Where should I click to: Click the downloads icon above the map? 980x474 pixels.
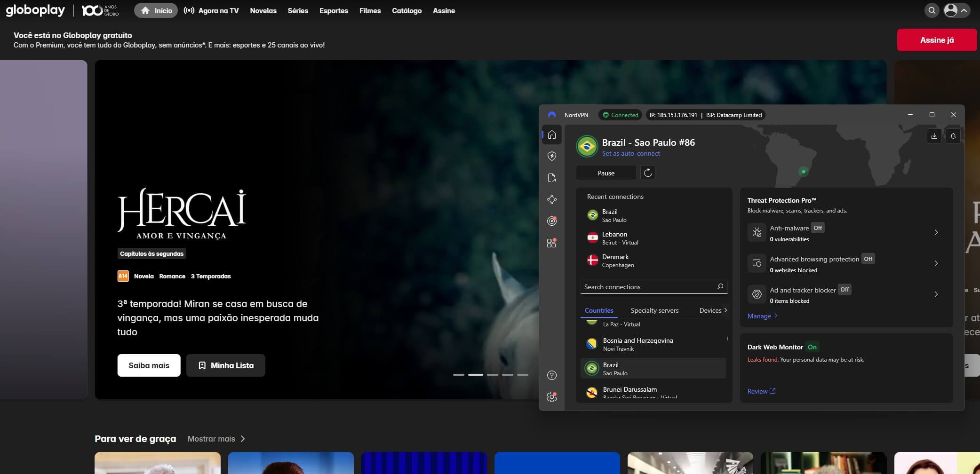click(x=934, y=136)
